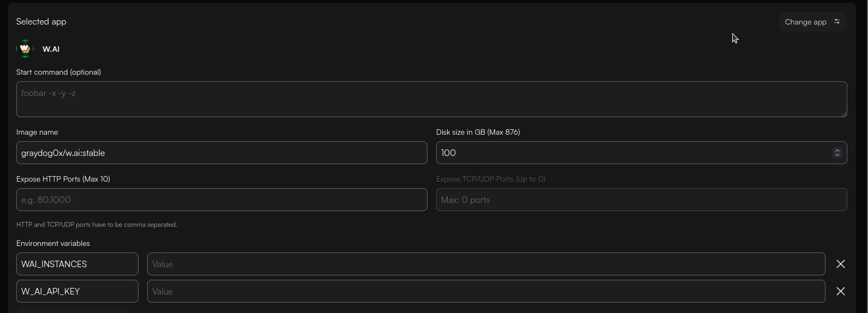Focus the Start command text area
868x313 pixels.
pos(431,99)
